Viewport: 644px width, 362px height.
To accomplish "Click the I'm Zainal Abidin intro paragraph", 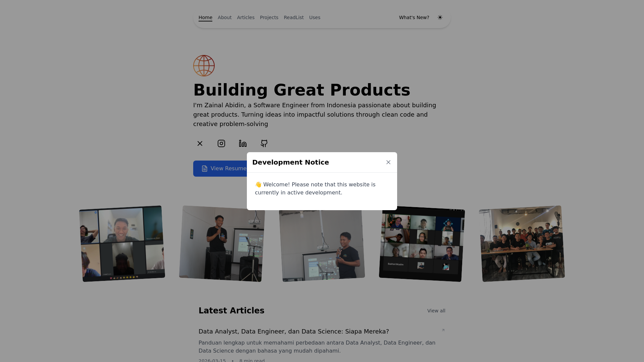I will (x=315, y=115).
